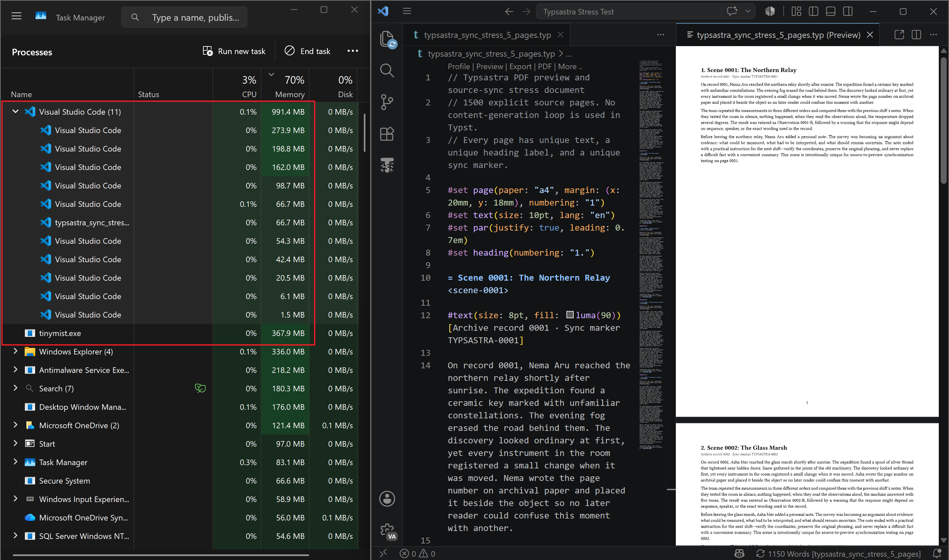Focus the Task Manager search field
The height and width of the screenshot is (560, 949).
coord(184,17)
